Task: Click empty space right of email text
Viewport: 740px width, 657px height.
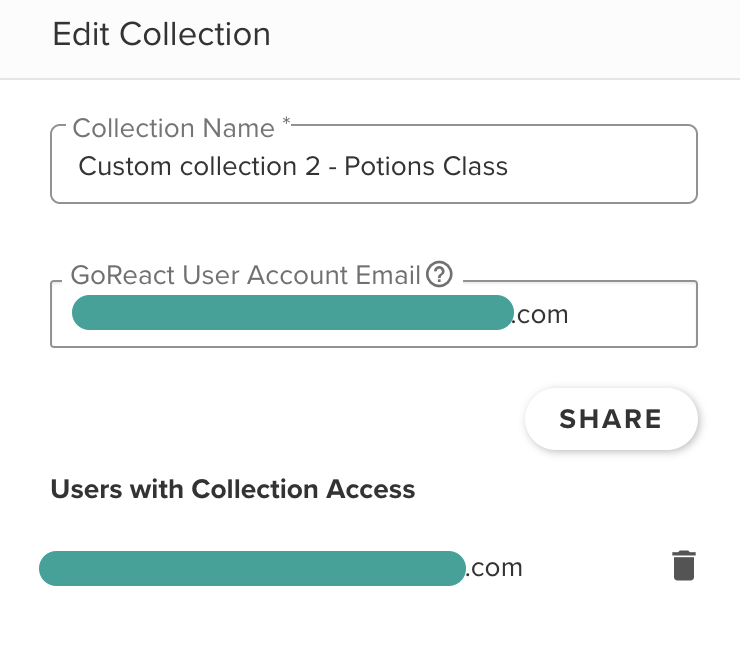Action: coord(632,315)
